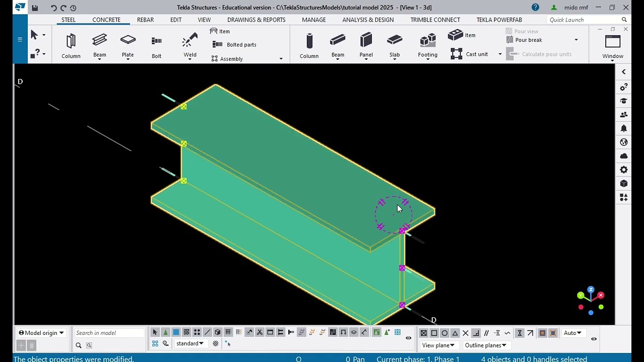Select the Slab tool
Screen dimensions: 644x362
click(394, 46)
